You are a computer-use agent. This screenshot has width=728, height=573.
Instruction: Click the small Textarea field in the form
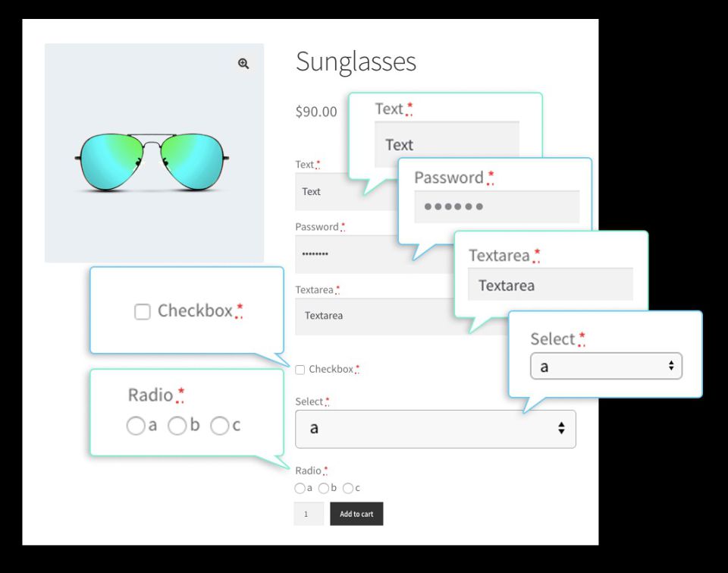click(372, 316)
